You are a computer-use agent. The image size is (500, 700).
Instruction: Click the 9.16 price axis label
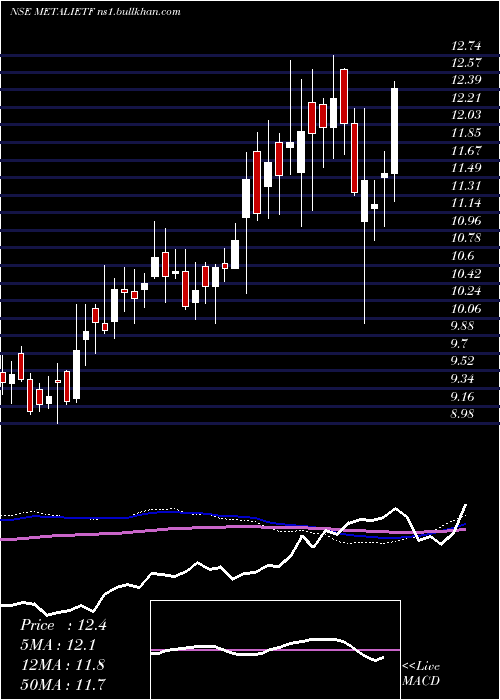(463, 396)
